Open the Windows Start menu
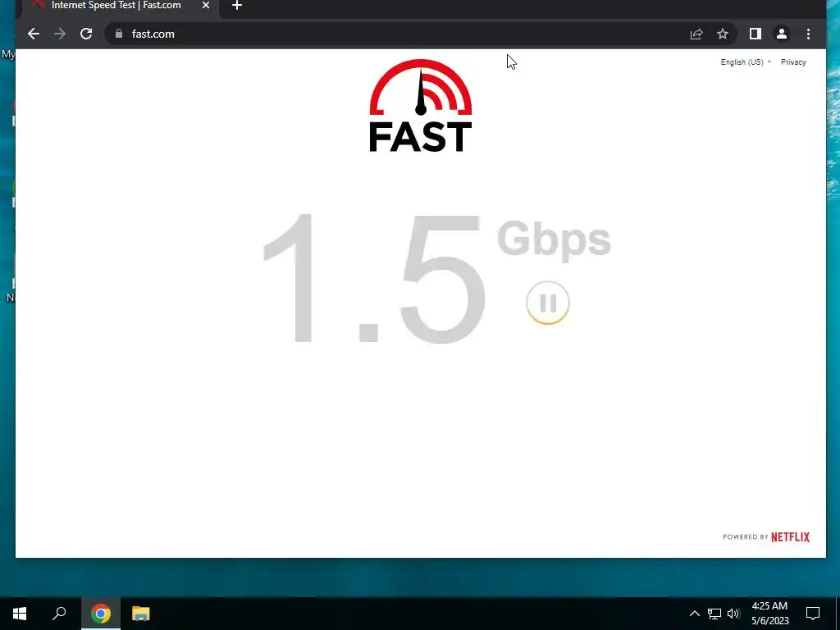 (20, 614)
